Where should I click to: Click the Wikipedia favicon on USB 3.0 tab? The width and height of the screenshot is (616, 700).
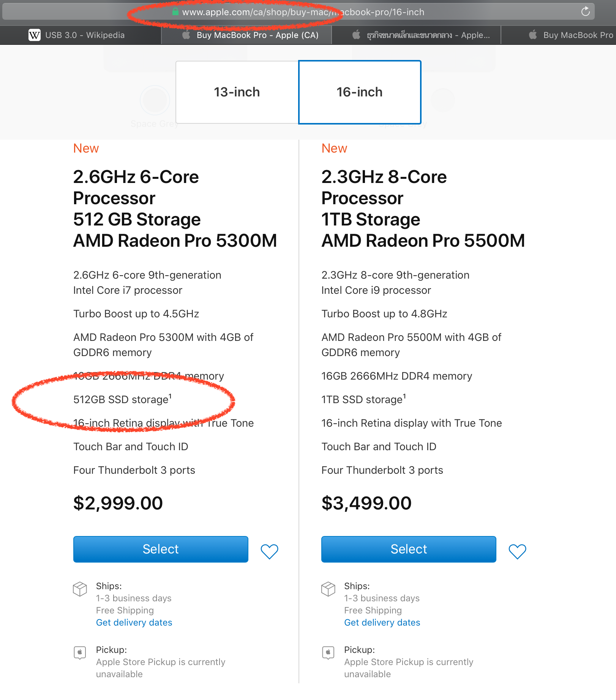[x=35, y=35]
